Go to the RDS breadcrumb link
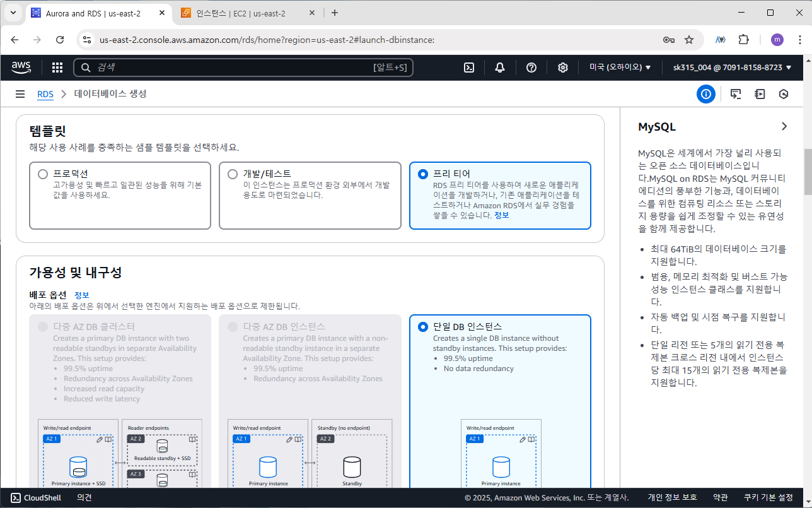812x508 pixels. (x=45, y=94)
